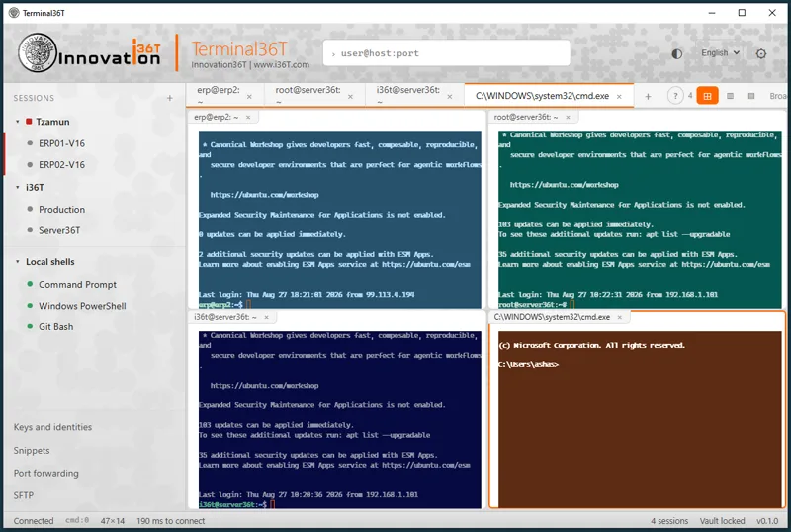The width and height of the screenshot is (791, 532).
Task: Close the erp@erp2 top tab
Action: tap(249, 96)
